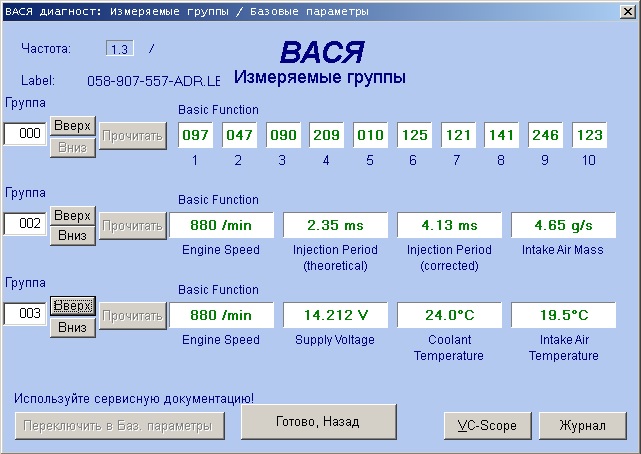Click group 000 value 209
The height and width of the screenshot is (454, 641).
click(x=327, y=135)
